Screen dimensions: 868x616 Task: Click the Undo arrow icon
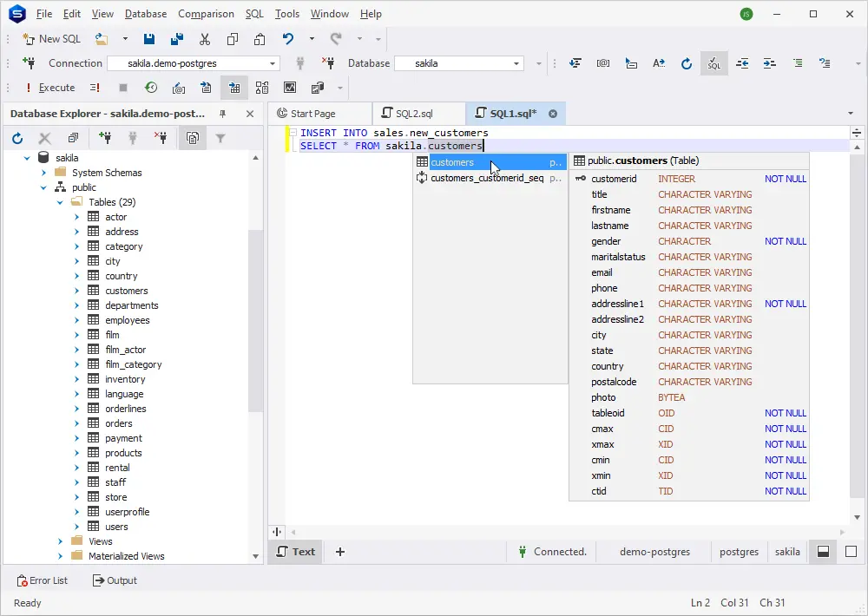click(x=288, y=39)
